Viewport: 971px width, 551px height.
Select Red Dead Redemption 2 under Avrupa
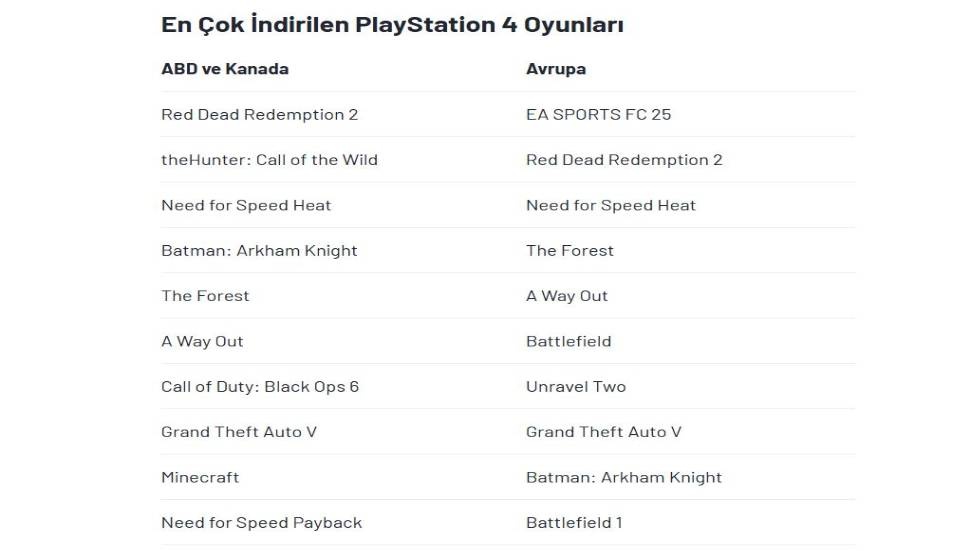(624, 159)
